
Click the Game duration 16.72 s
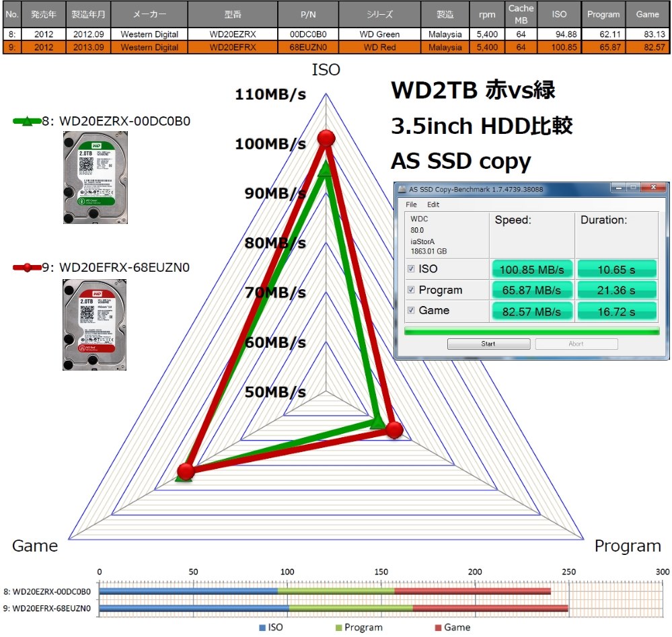617,311
